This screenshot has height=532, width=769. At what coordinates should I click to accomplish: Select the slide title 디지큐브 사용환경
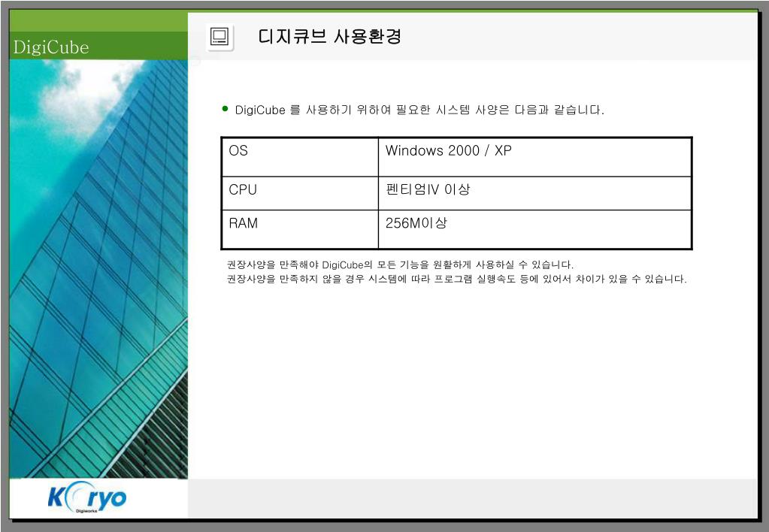coord(329,36)
